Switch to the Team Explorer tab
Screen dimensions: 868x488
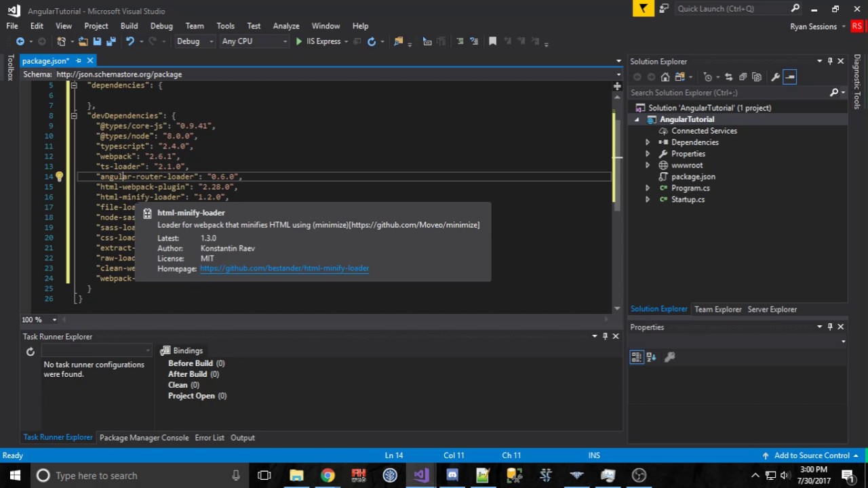point(717,309)
